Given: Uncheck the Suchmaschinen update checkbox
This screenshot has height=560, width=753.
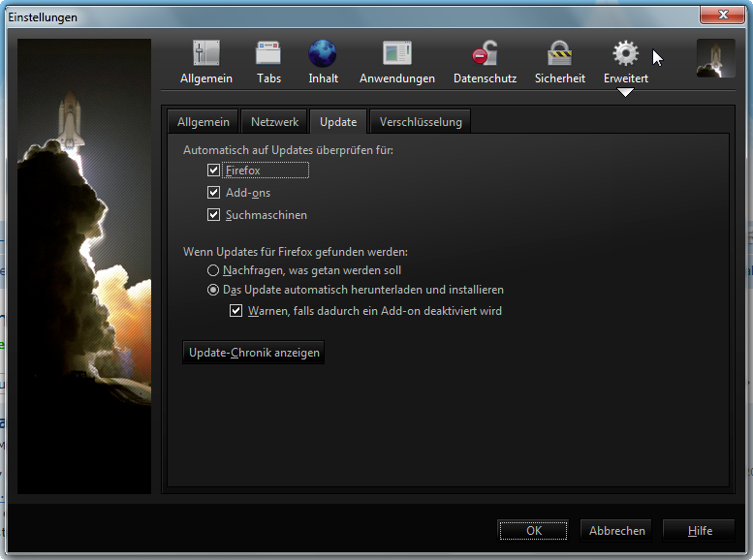Looking at the screenshot, I should [x=214, y=215].
